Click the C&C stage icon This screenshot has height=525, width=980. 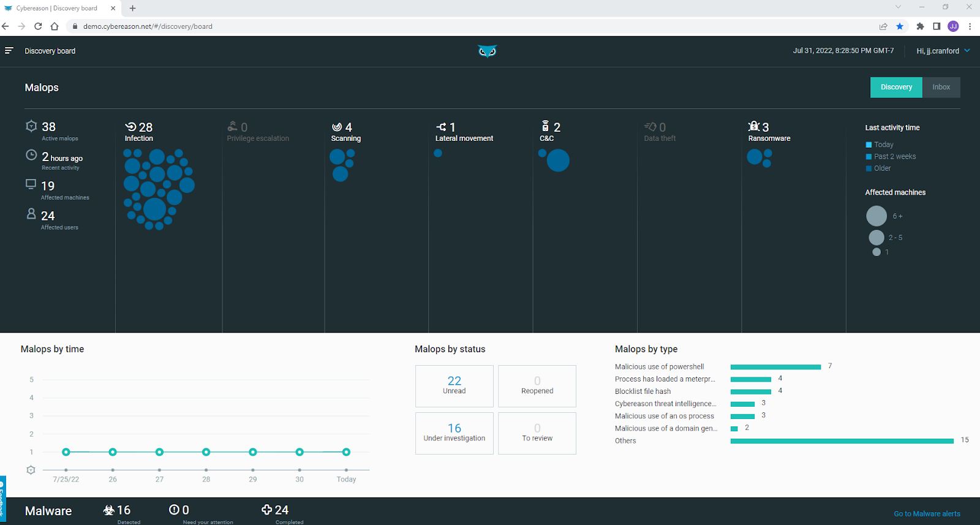coord(545,126)
